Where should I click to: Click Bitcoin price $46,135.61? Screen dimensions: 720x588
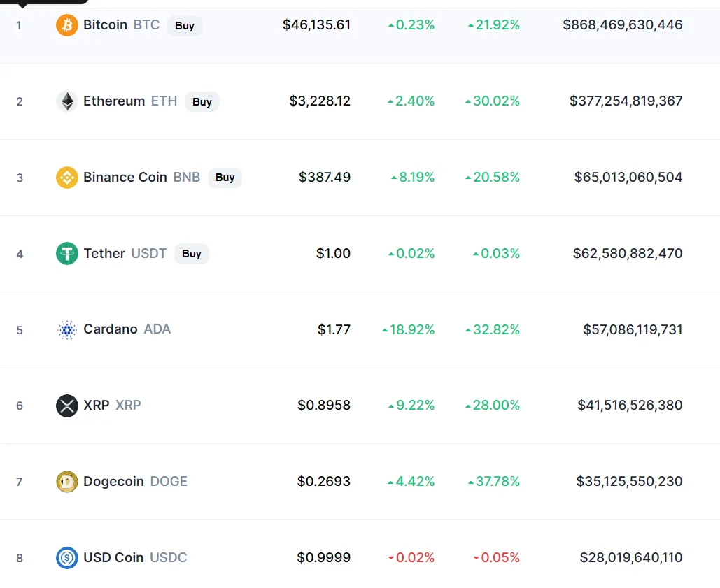point(316,24)
